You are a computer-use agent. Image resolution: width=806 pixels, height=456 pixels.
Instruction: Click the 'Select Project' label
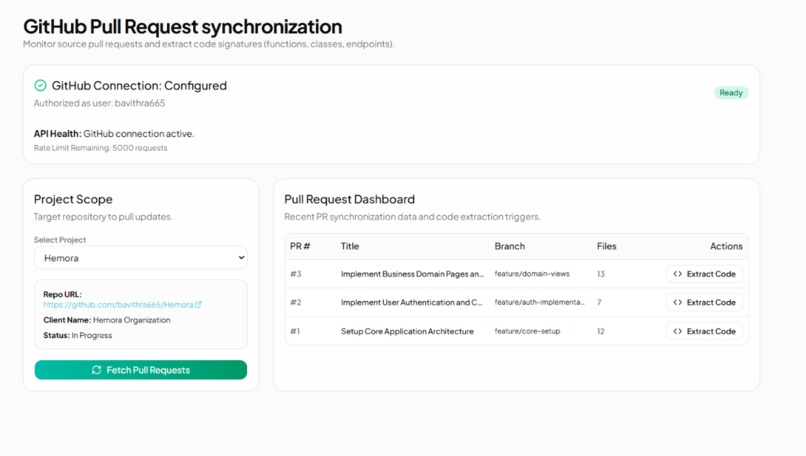pyautogui.click(x=60, y=240)
